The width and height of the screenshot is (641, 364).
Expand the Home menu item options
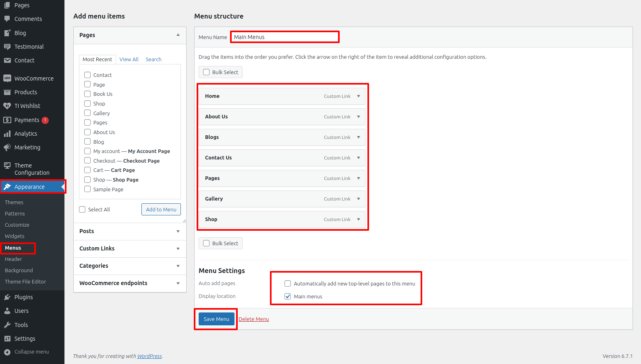(x=358, y=96)
